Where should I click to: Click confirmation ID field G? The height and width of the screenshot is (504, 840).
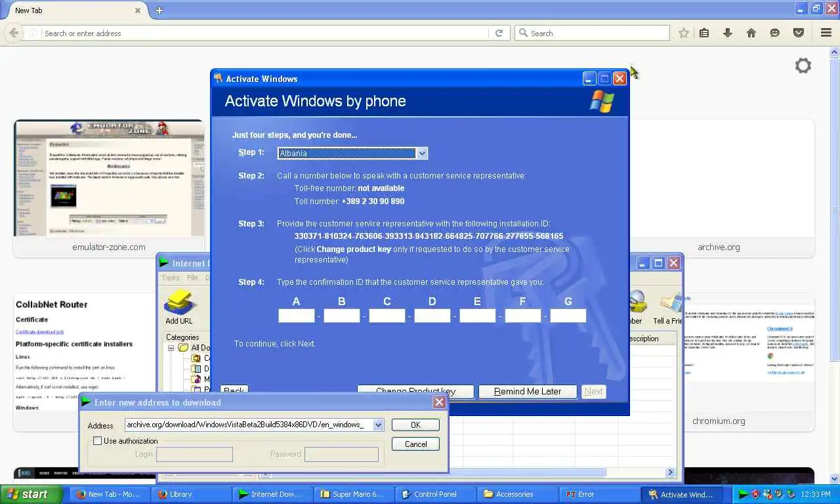coord(568,316)
